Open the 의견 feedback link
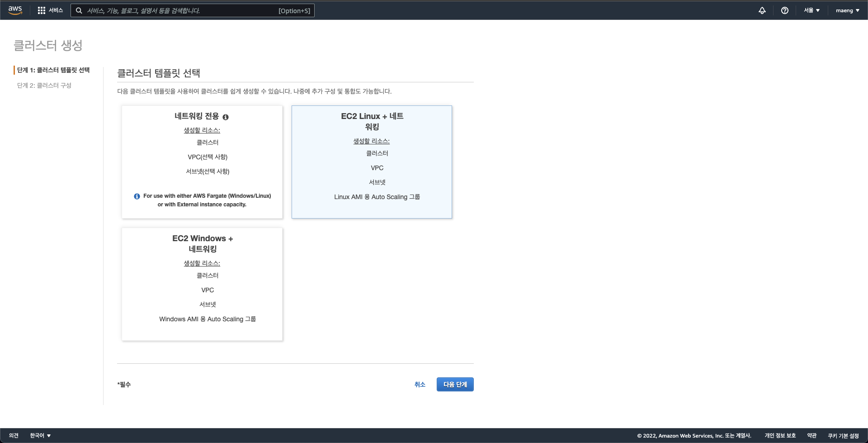 coord(14,435)
